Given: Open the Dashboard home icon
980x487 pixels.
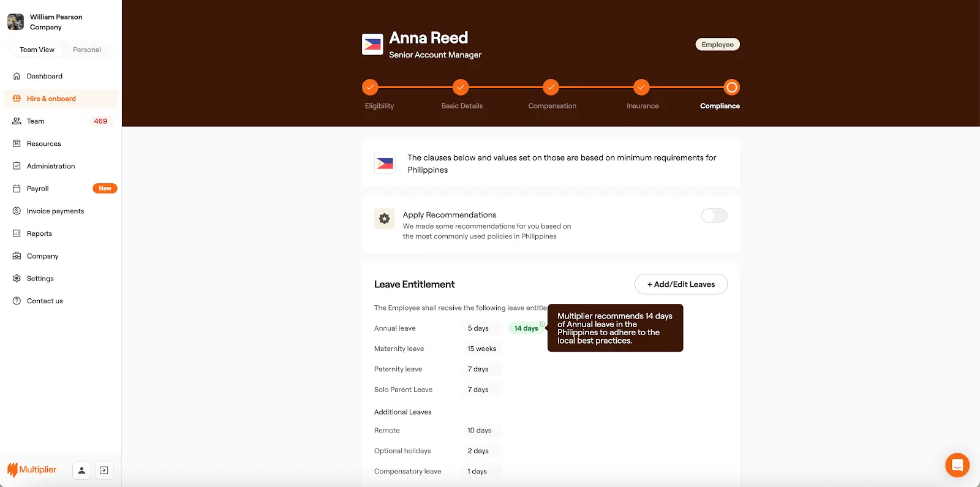Looking at the screenshot, I should [x=17, y=76].
